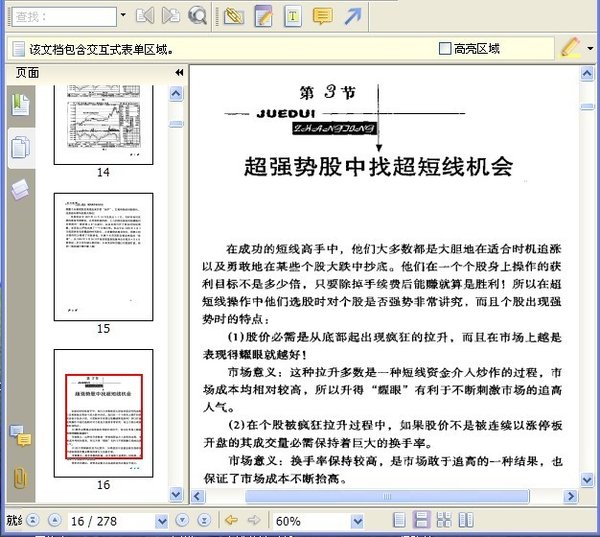This screenshot has height=537, width=600.
Task: Open the search box dropdown arrow
Action: pyautogui.click(x=123, y=15)
